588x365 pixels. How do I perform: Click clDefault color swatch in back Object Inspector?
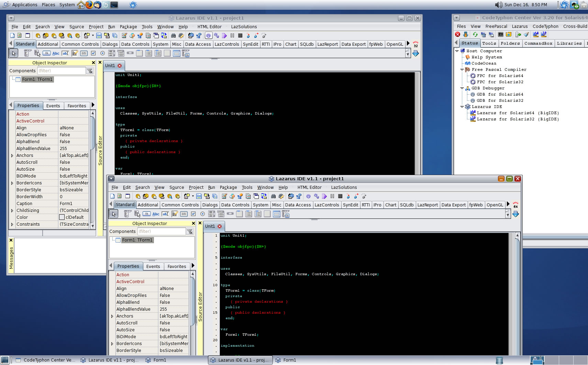[62, 217]
